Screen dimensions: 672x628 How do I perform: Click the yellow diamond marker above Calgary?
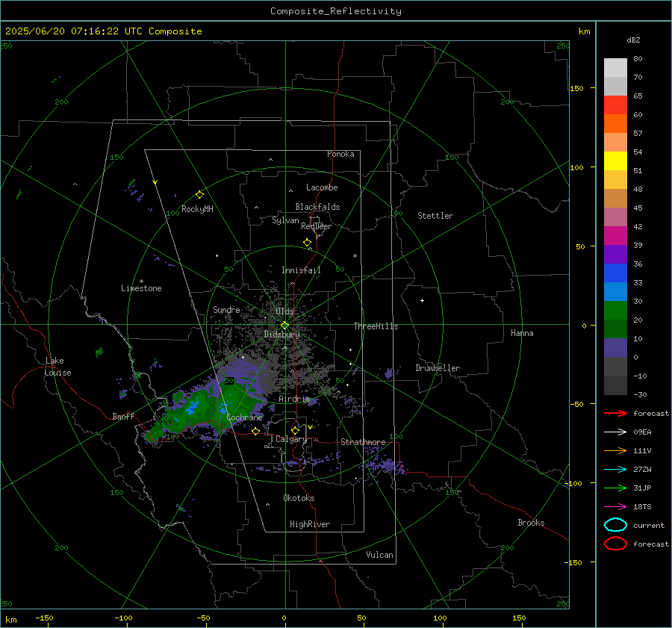295,430
